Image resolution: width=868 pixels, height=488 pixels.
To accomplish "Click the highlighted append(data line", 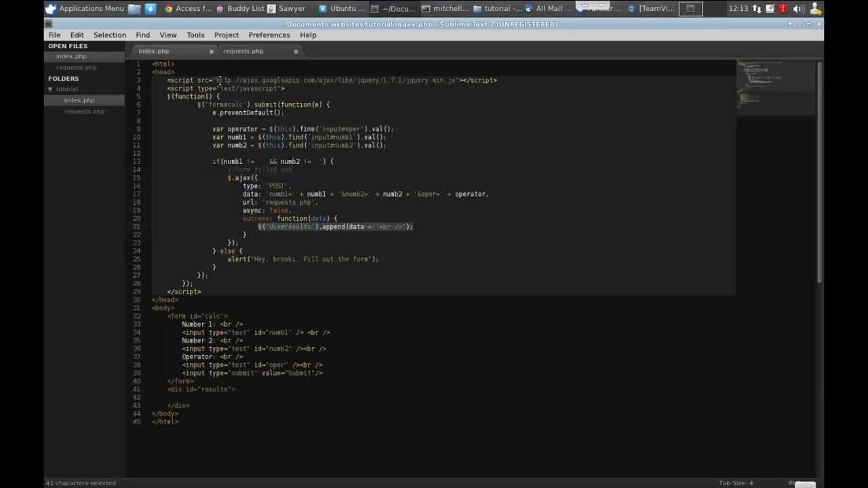I will [x=335, y=226].
